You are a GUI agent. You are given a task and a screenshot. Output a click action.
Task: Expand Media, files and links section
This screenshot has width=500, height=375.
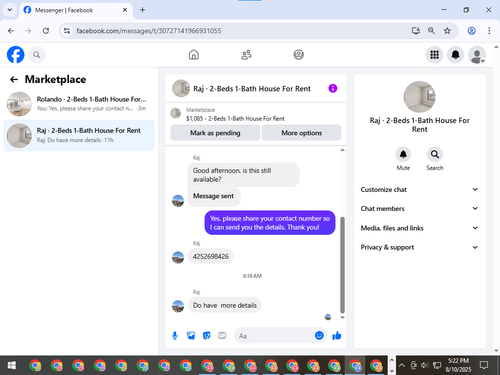click(x=419, y=228)
